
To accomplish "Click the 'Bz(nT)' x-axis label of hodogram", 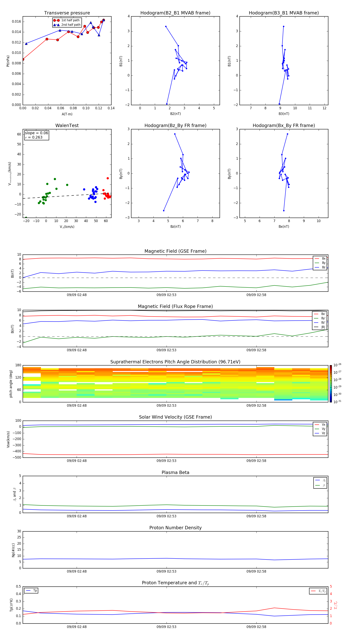I will 175,227.
